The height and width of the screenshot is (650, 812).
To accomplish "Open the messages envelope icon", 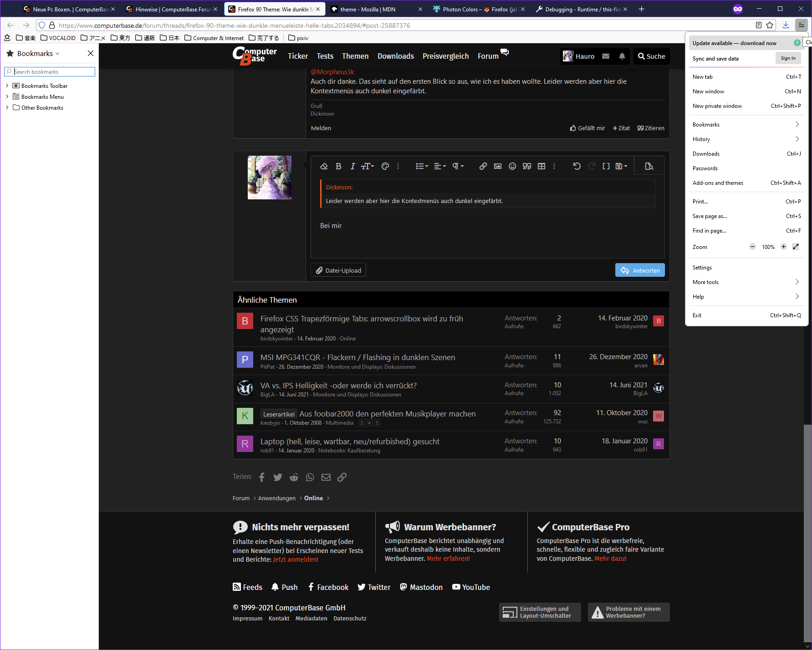I will click(606, 56).
